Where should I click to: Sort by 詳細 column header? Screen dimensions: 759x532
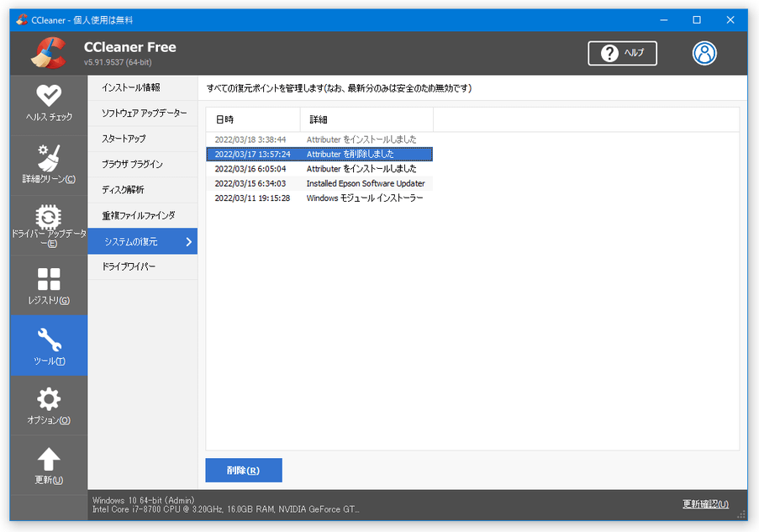click(x=367, y=119)
